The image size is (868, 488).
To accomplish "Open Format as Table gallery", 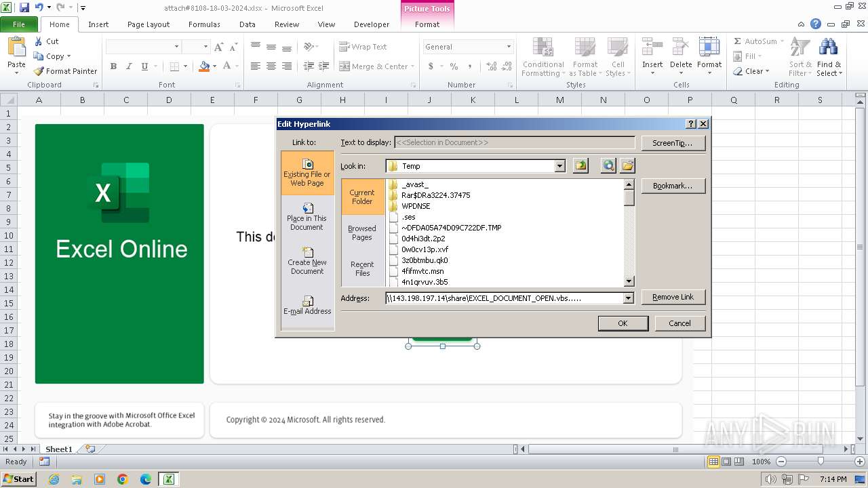I will coord(585,57).
